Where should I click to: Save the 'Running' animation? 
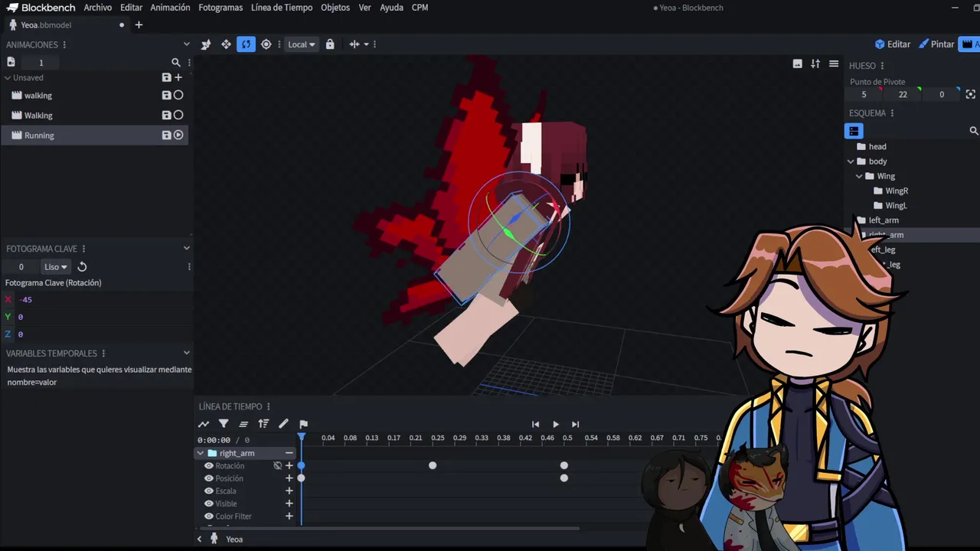tap(166, 135)
